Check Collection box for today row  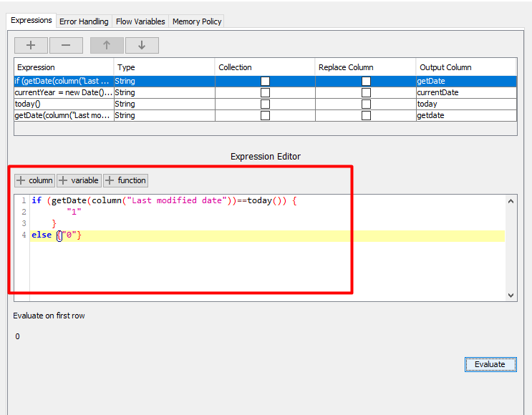(x=265, y=104)
